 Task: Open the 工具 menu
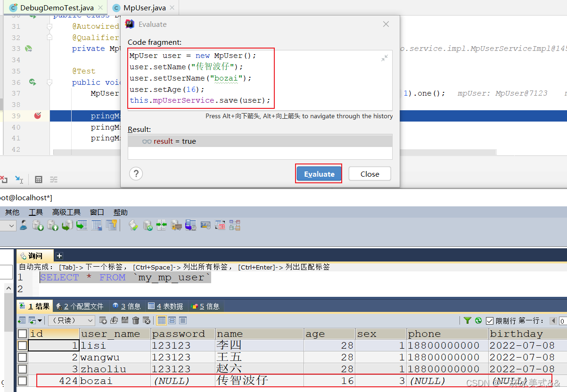pos(36,212)
